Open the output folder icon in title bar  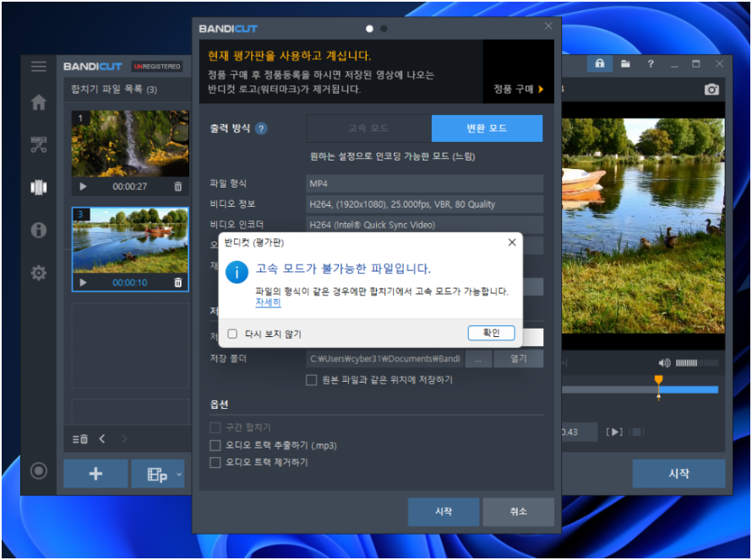[625, 63]
